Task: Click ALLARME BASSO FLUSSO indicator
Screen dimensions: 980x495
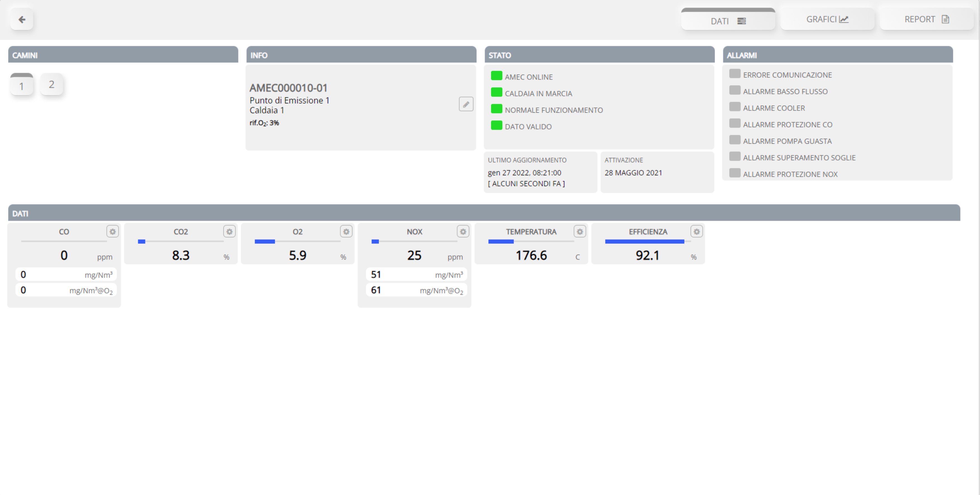Action: [735, 90]
